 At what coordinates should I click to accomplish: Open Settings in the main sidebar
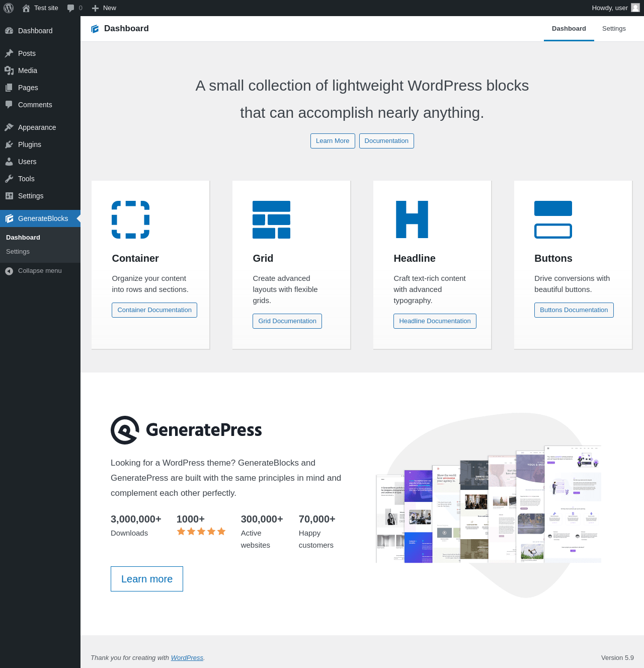pos(40,196)
